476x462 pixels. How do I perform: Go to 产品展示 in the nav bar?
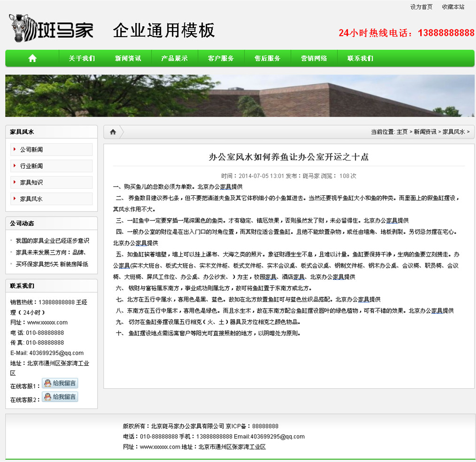[x=174, y=58]
